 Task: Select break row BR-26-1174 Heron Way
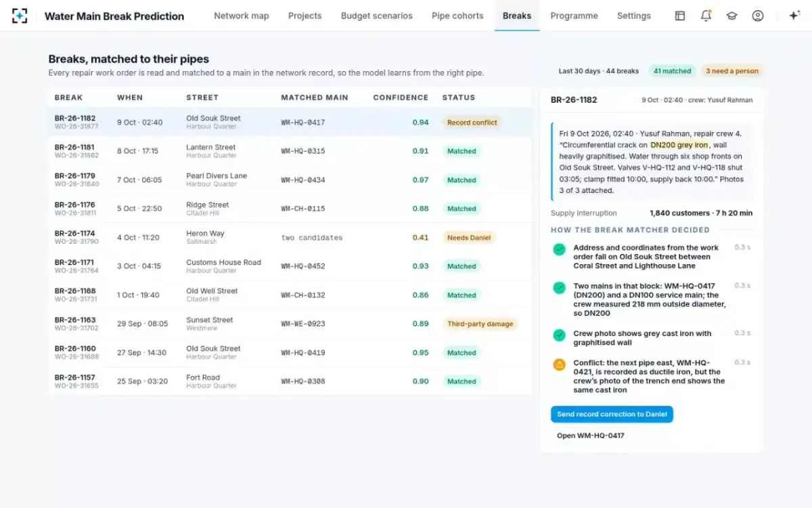(290, 237)
